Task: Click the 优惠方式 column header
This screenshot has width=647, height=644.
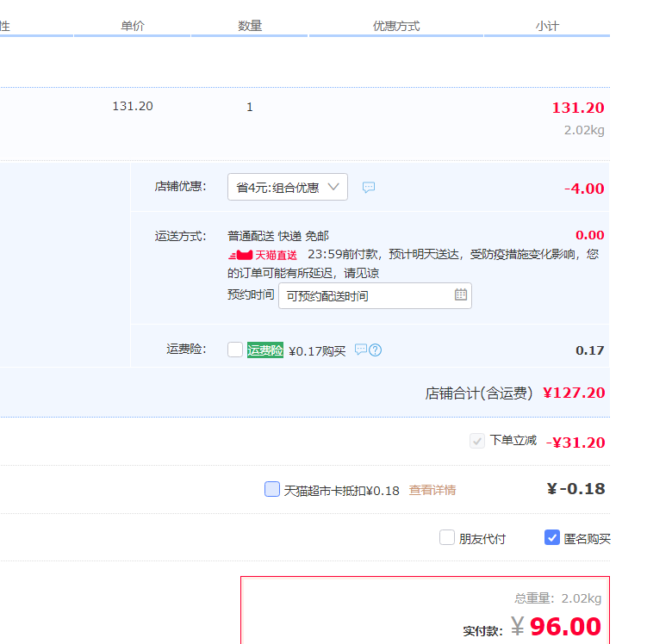Action: coord(396,26)
